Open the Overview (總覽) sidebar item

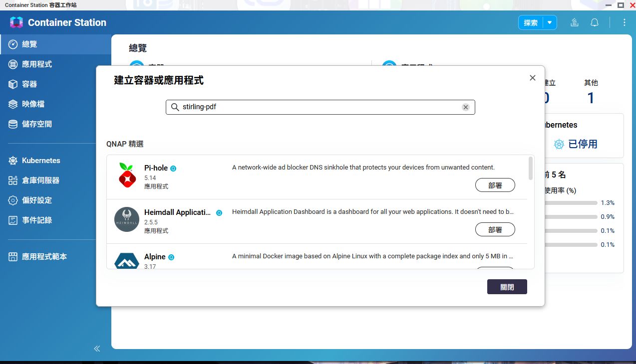55,44
